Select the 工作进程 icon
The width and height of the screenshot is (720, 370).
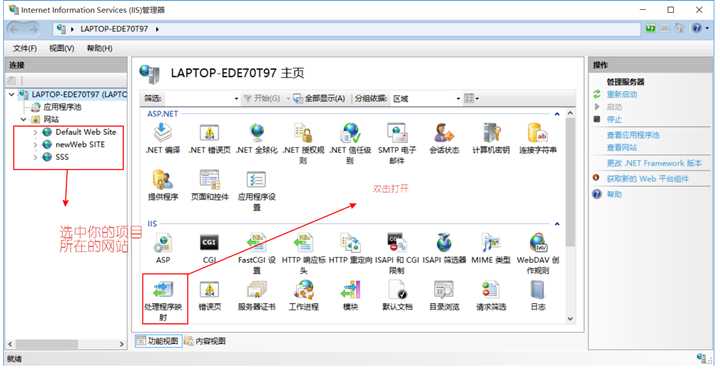(304, 290)
